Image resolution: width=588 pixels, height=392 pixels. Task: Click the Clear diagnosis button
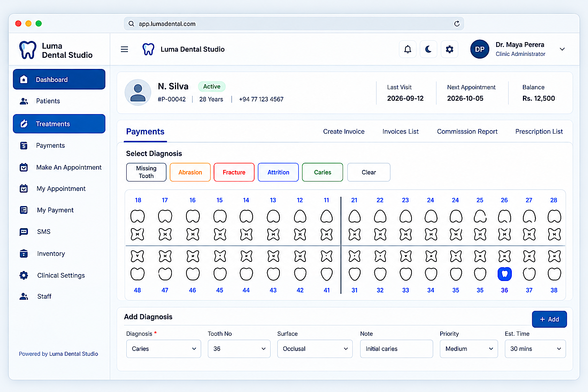[369, 172]
